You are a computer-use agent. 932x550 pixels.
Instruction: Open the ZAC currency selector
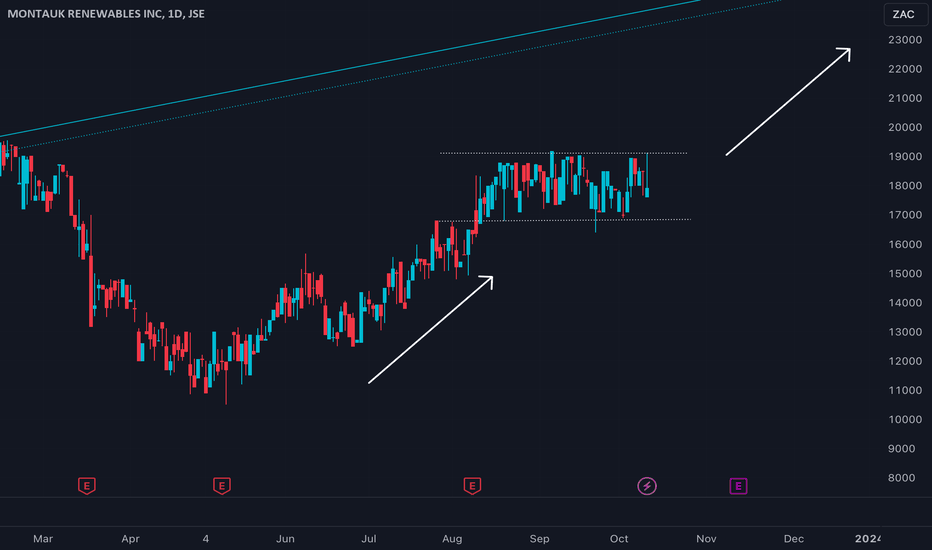[905, 14]
